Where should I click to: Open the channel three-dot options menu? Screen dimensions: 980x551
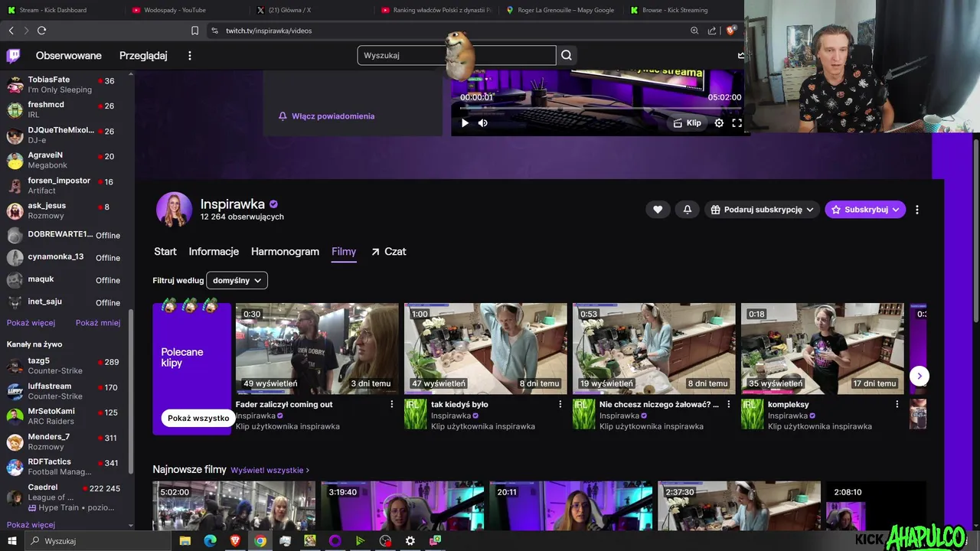coord(917,209)
